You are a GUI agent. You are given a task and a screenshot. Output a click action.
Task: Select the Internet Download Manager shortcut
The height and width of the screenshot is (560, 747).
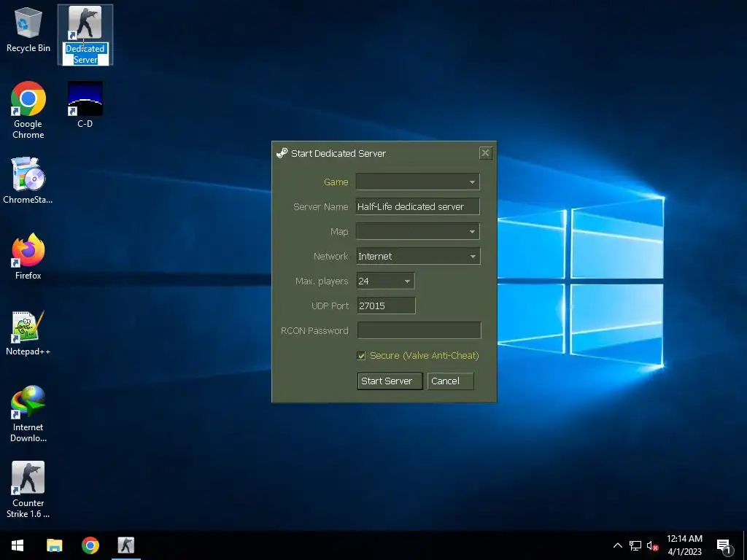pyautogui.click(x=28, y=414)
